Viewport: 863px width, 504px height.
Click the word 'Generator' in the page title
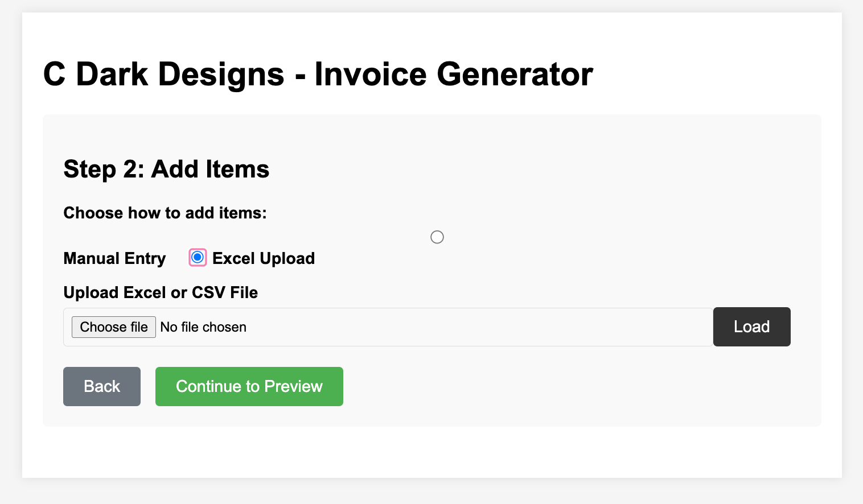[x=515, y=74]
